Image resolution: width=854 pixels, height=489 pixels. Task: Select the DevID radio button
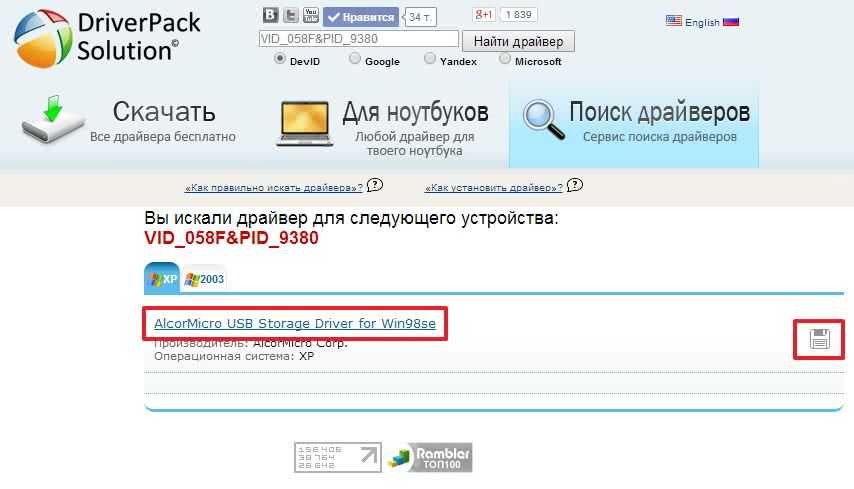coord(280,59)
